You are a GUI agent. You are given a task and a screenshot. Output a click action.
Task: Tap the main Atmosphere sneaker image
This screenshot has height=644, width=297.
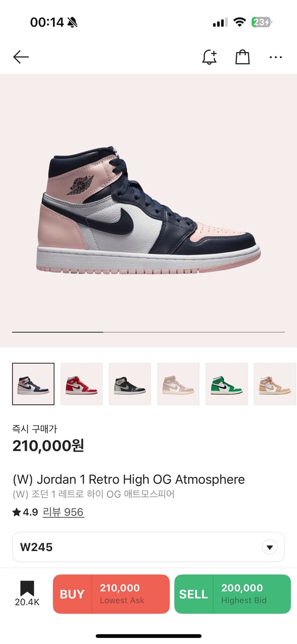(x=148, y=210)
